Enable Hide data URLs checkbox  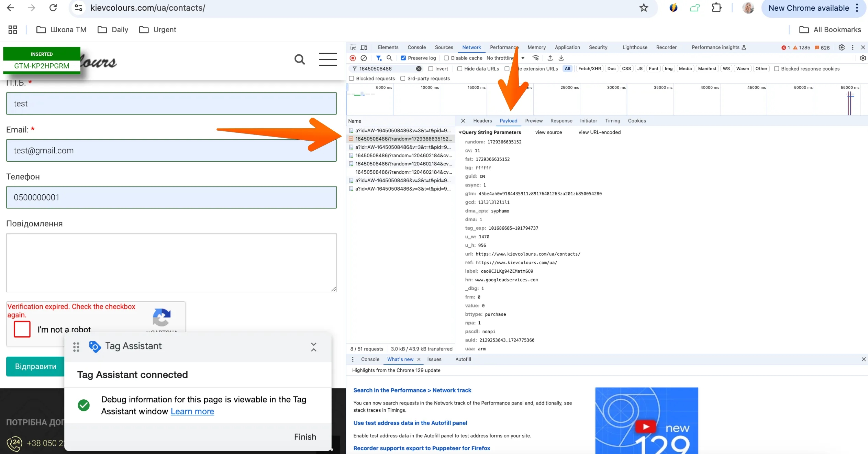point(460,69)
